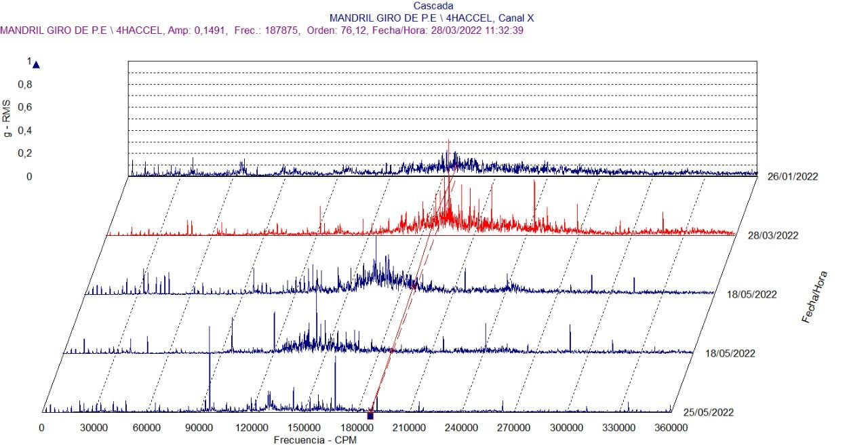The height and width of the screenshot is (446, 868).
Task: Click the 360000 tick on the frequency axis
Action: click(671, 428)
